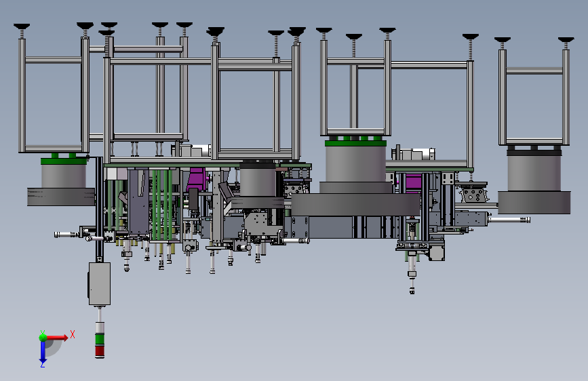Pick the tallest cylinder with the green top cap
The image size is (588, 381).
point(355,161)
